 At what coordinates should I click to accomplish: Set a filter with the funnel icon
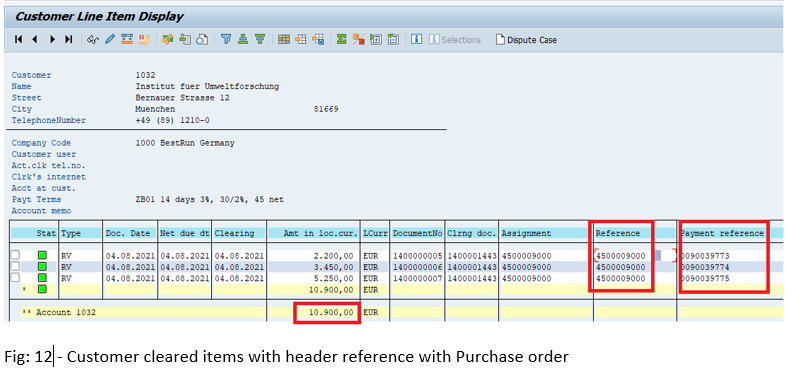[226, 40]
